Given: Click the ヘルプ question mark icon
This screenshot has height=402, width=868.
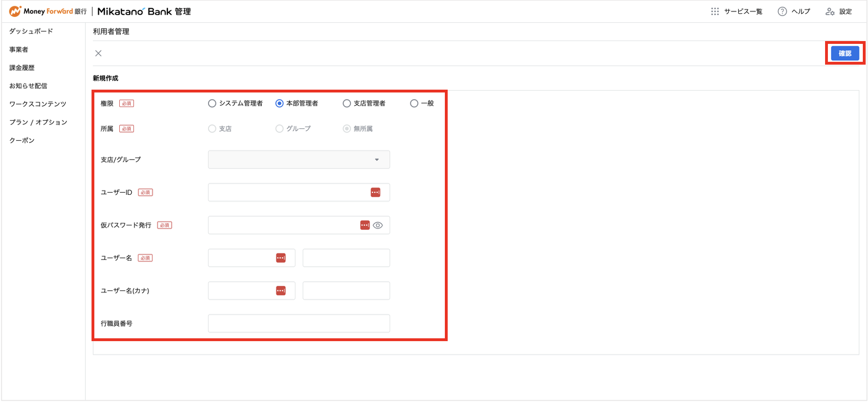Looking at the screenshot, I should tap(782, 11).
